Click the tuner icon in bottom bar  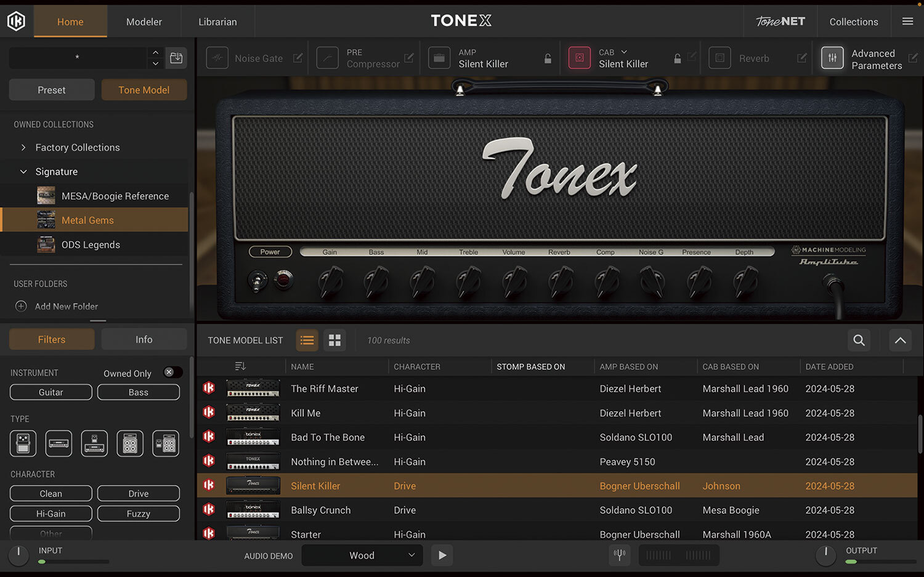[620, 555]
